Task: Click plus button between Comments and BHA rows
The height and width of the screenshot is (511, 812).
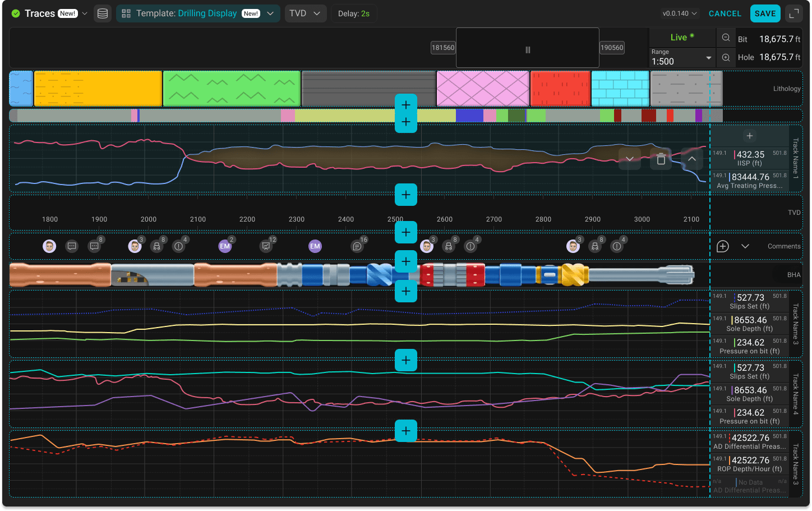Action: (x=406, y=261)
